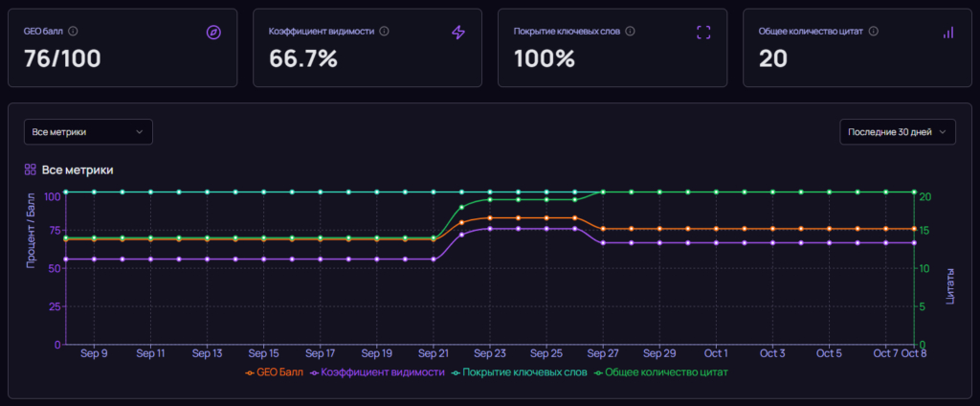Click the lightning bolt icon in visibility card
This screenshot has height=406, width=980.
pos(458,33)
